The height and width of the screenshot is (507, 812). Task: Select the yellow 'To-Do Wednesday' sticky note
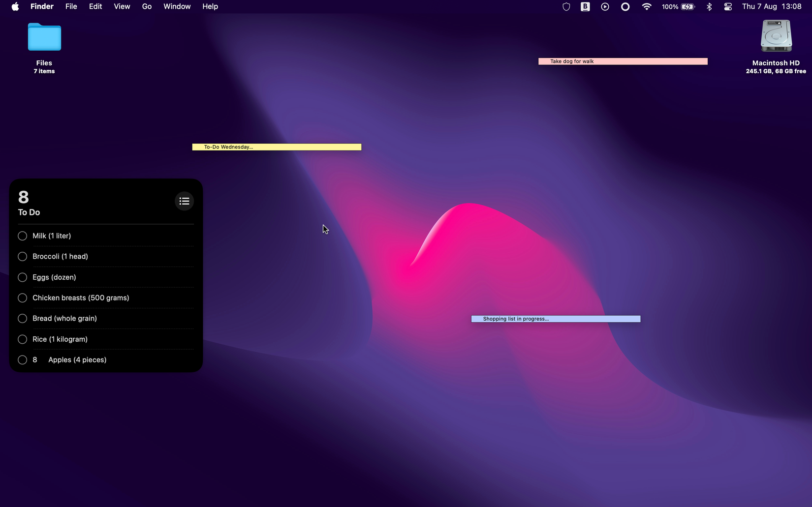pyautogui.click(x=276, y=147)
